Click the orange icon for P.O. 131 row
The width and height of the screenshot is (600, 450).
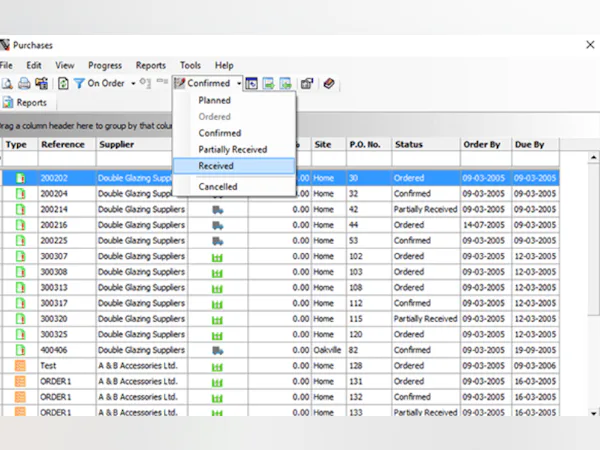click(20, 382)
